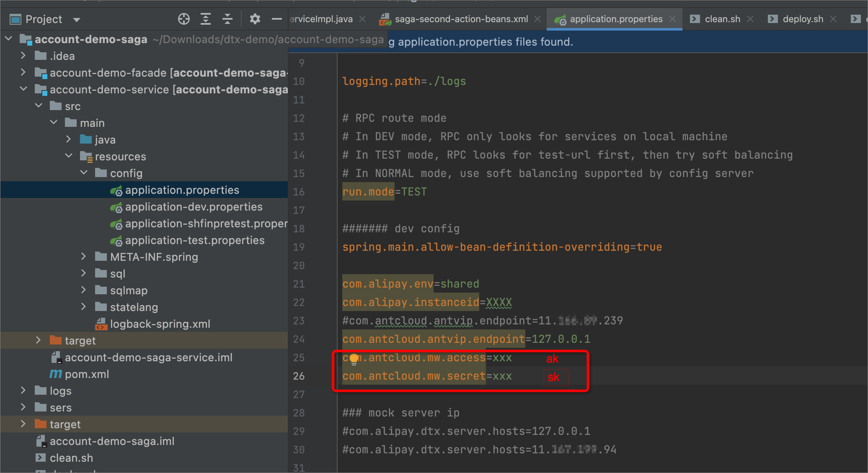Click the shell script icon on clean.sh tab

coord(695,19)
